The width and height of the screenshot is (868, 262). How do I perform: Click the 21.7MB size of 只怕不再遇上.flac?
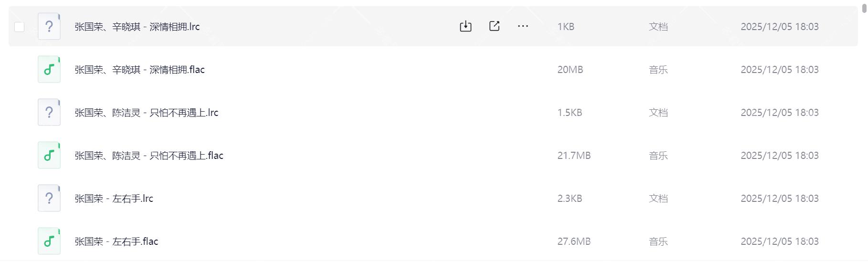pos(574,156)
